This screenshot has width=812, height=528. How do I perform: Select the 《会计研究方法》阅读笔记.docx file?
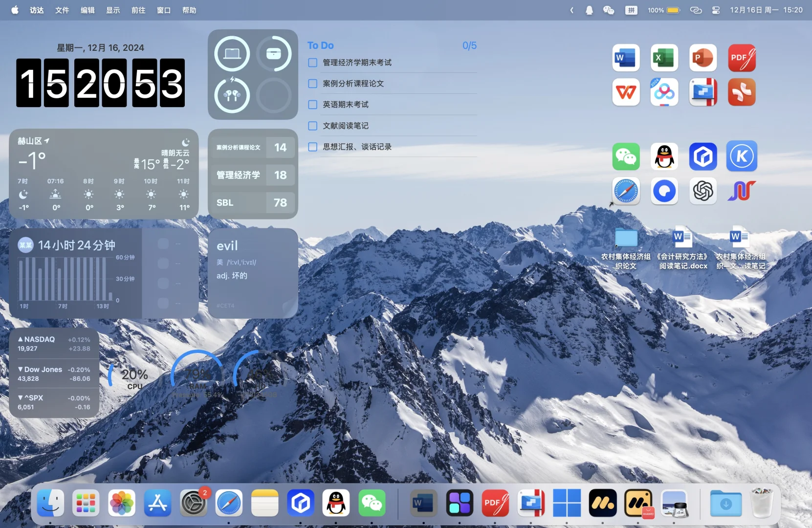coord(683,248)
